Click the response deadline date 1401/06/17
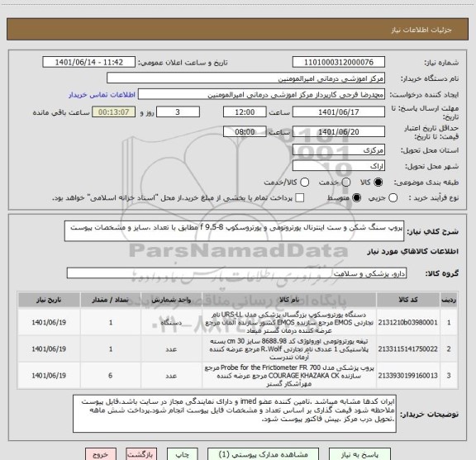This screenshot has height=460, width=476. click(x=339, y=112)
